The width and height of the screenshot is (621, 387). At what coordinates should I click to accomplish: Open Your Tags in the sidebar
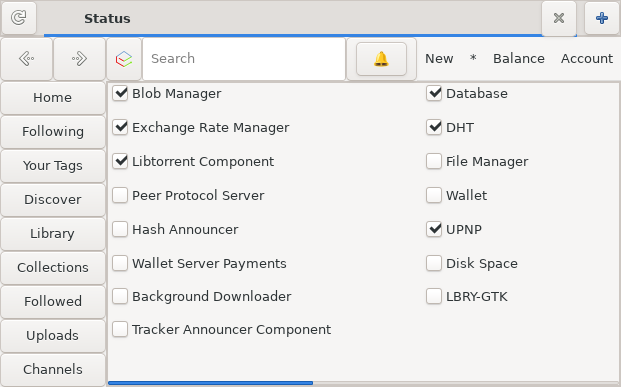click(x=53, y=166)
